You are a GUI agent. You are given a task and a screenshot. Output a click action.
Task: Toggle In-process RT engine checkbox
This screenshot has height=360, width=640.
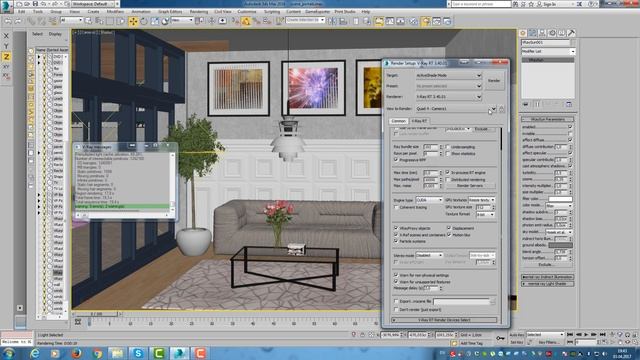coord(448,173)
